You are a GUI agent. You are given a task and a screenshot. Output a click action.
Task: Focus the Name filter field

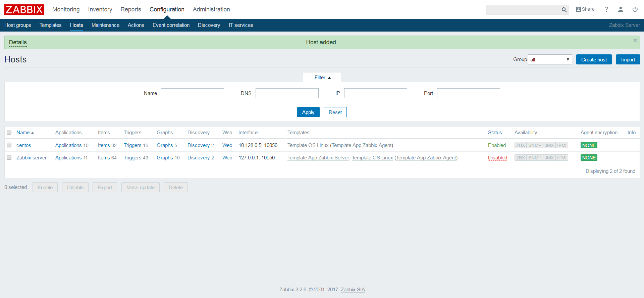point(193,93)
